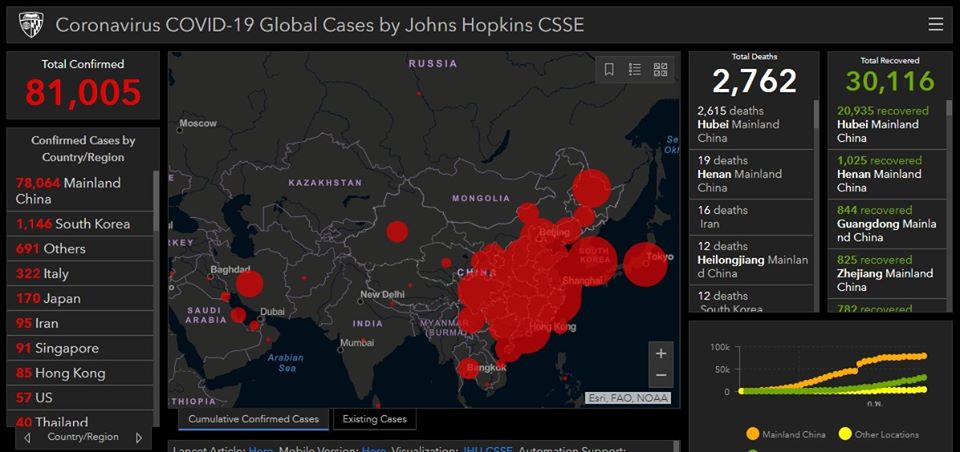This screenshot has height=452, width=960.
Task: Switch to Existing Cases tab
Action: [374, 419]
